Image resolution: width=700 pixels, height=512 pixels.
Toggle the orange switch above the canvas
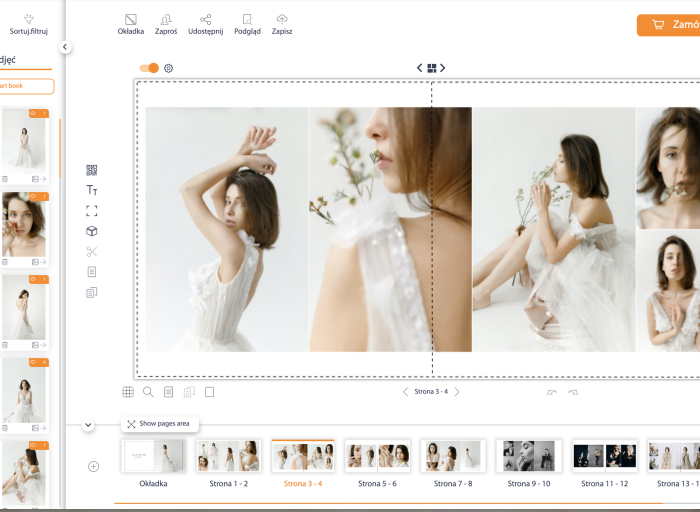(x=149, y=68)
